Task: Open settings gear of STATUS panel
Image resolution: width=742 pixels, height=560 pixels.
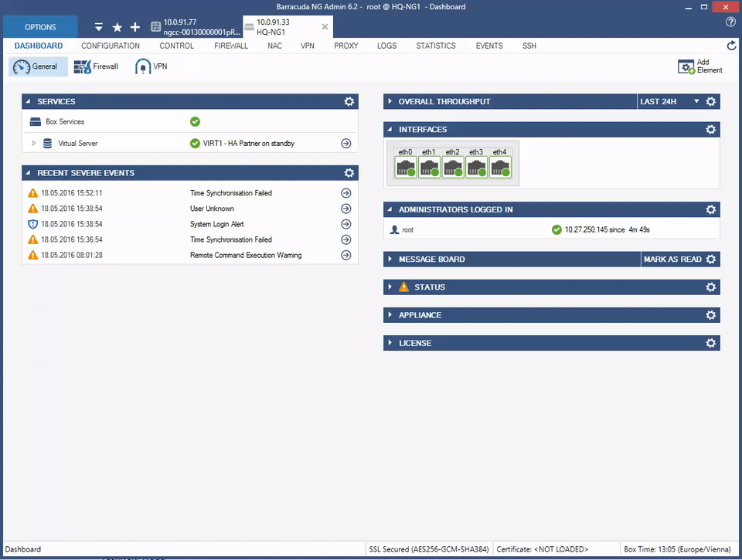Action: [710, 287]
